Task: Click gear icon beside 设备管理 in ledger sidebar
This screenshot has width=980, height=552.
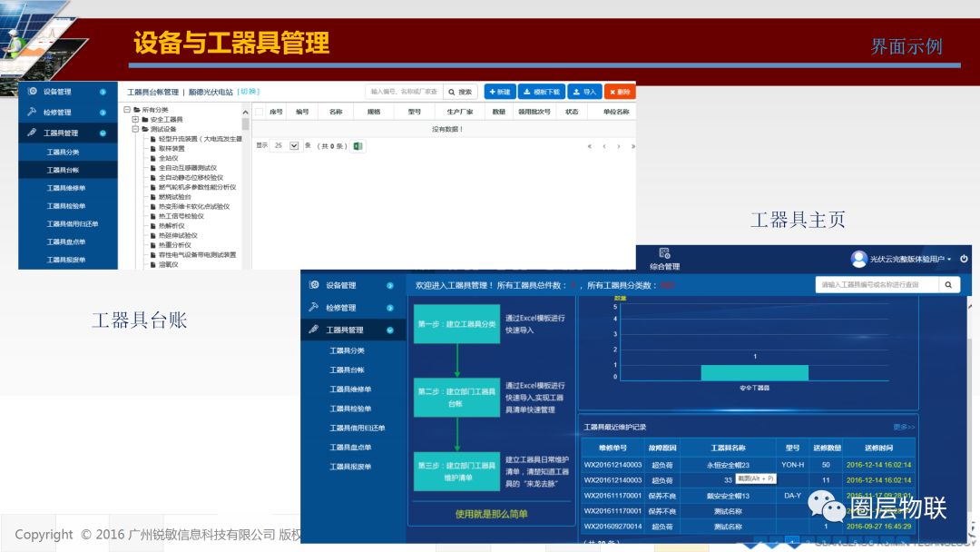Action: pyautogui.click(x=33, y=92)
